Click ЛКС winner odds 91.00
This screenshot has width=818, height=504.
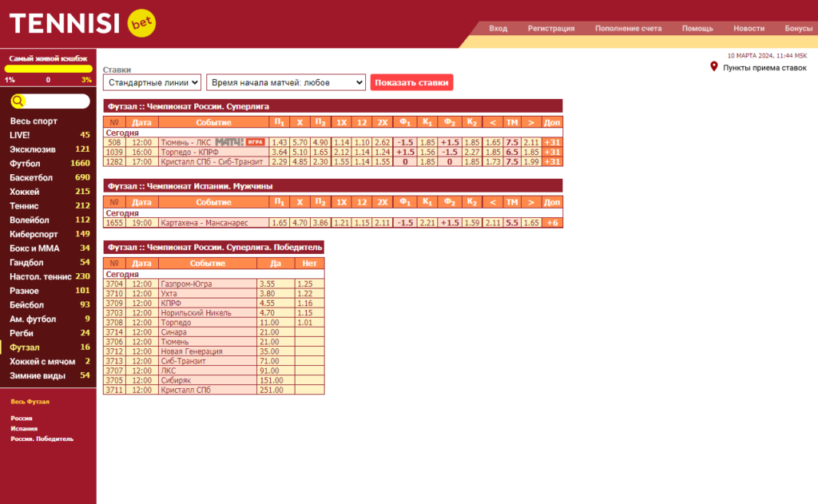point(276,371)
